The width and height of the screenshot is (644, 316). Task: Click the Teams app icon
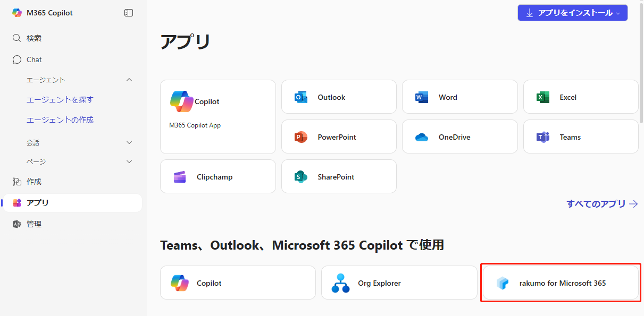[x=543, y=137]
